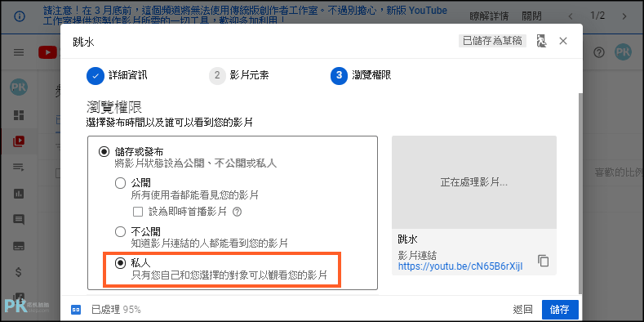644x322 pixels.
Task: Click the 瀏覽權限 section heading
Action: 114,107
